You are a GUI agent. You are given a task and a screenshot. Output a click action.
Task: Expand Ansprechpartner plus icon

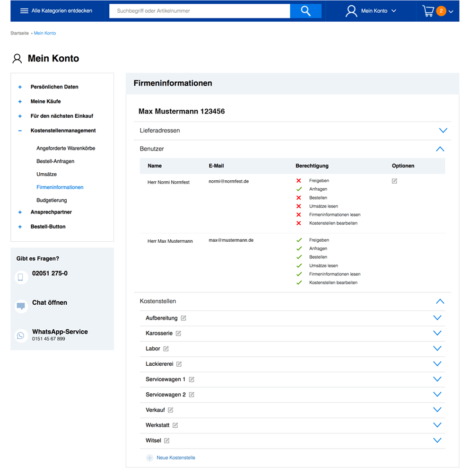[20, 212]
